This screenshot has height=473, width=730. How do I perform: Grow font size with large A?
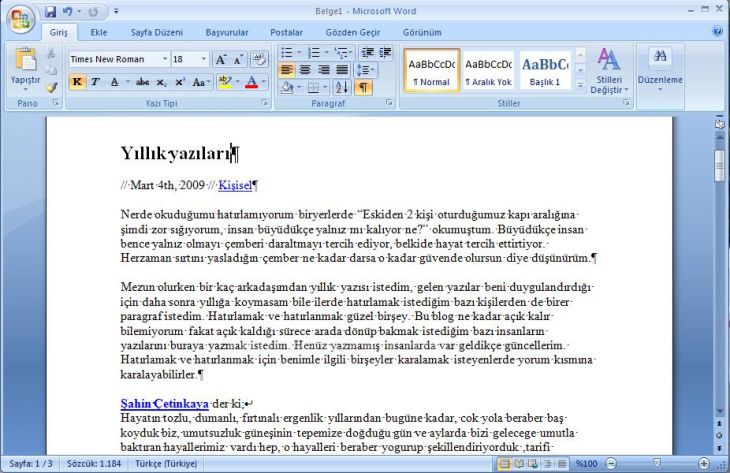221,59
